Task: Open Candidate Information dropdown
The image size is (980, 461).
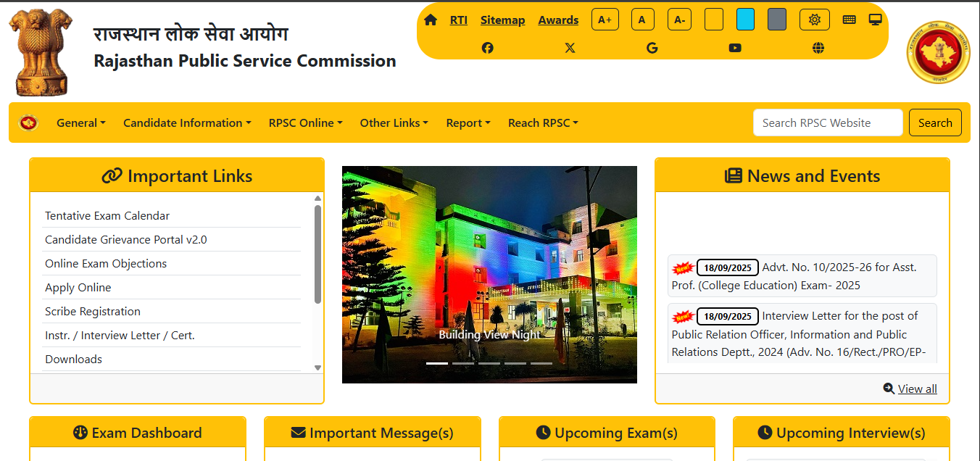Action: point(187,122)
